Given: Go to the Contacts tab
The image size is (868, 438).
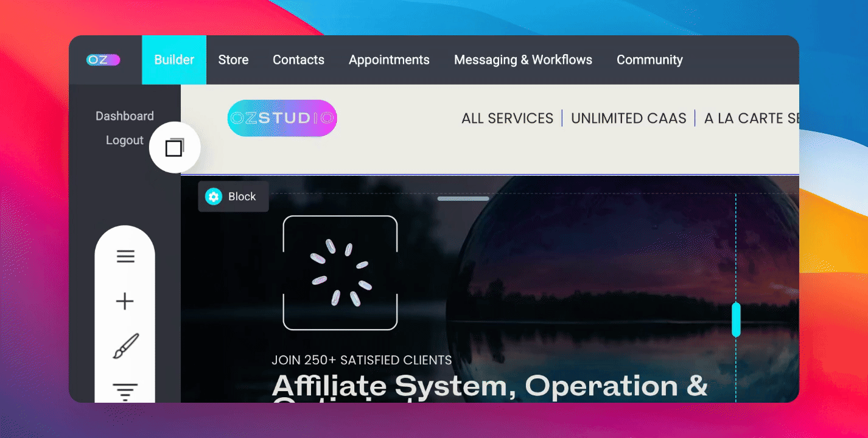Looking at the screenshot, I should pyautogui.click(x=298, y=60).
